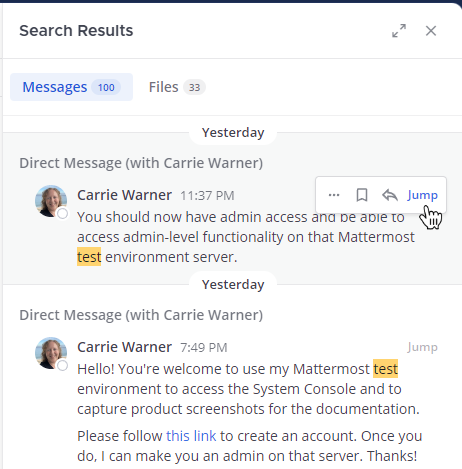Click Carrie Warner avatar on 11:37 PM message

click(x=51, y=201)
